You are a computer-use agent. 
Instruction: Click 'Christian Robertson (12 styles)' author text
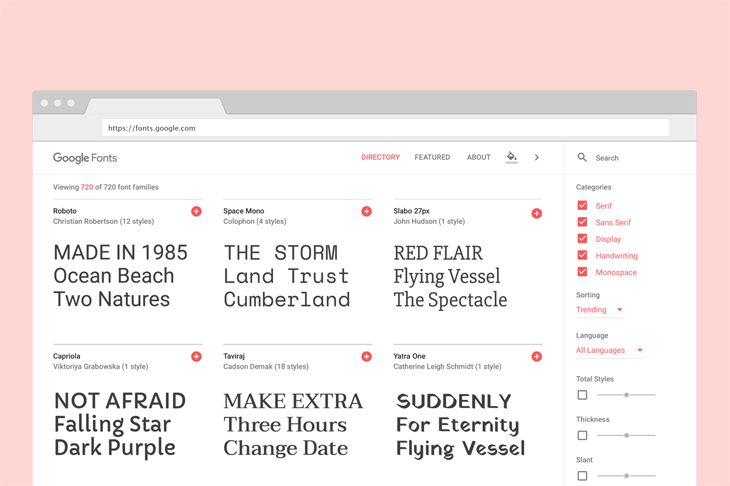pyautogui.click(x=103, y=222)
